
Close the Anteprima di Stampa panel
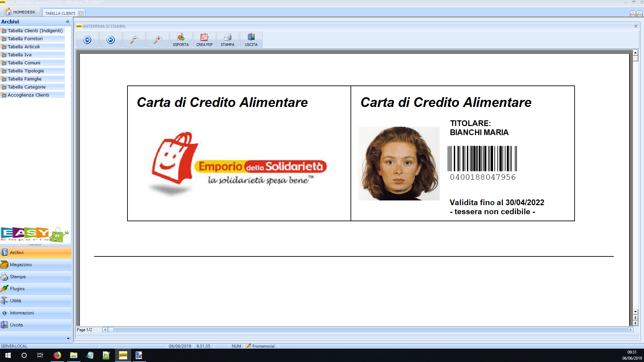(636, 26)
